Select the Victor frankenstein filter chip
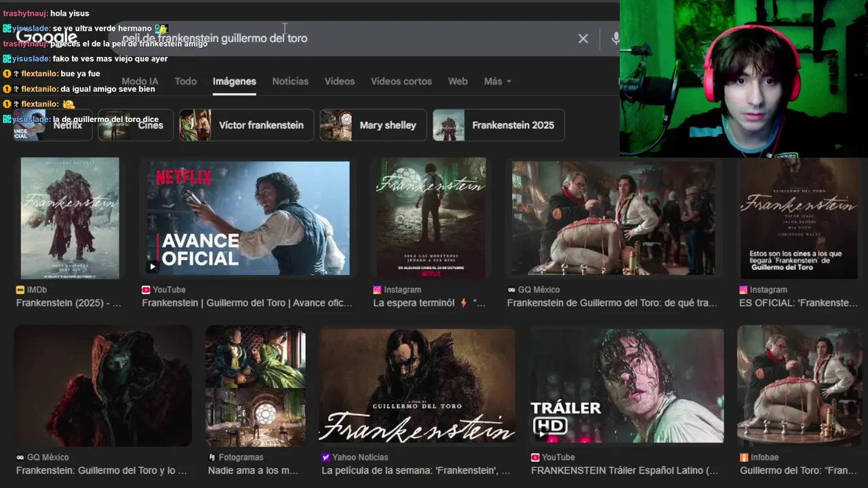The image size is (868, 488). click(246, 125)
